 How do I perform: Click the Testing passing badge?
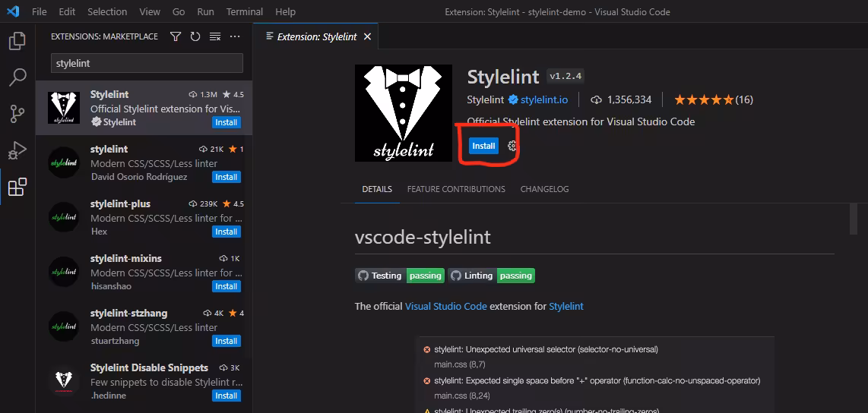(x=400, y=276)
